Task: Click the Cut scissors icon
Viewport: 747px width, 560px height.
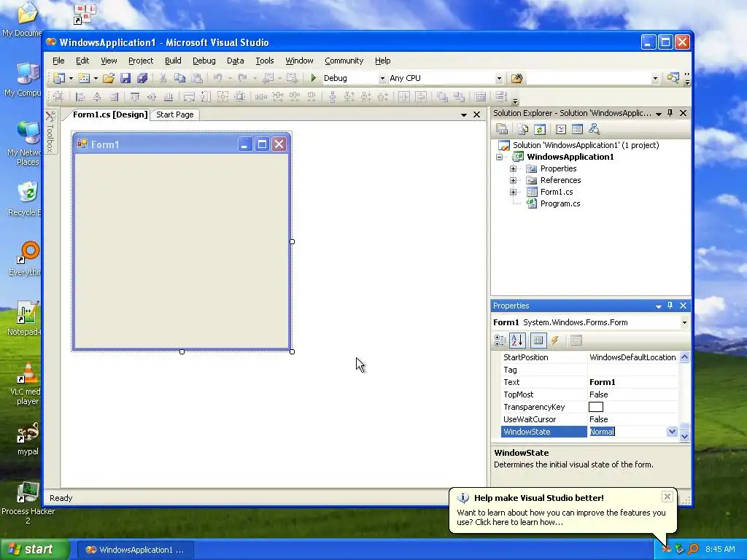Action: pyautogui.click(x=163, y=78)
